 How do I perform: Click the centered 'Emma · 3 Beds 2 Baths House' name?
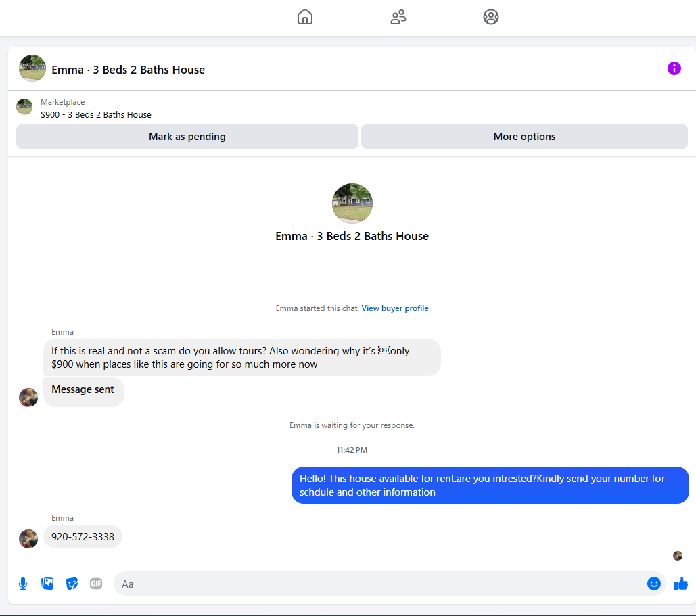pos(352,236)
